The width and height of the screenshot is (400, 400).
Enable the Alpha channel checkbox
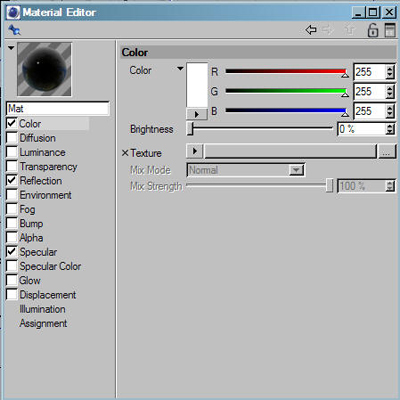(11, 237)
